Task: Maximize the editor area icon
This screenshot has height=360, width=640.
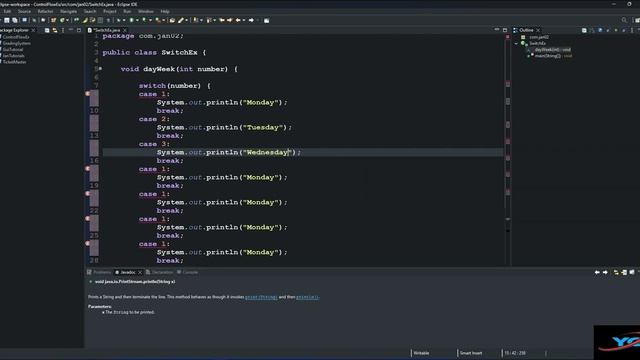Action: point(505,30)
